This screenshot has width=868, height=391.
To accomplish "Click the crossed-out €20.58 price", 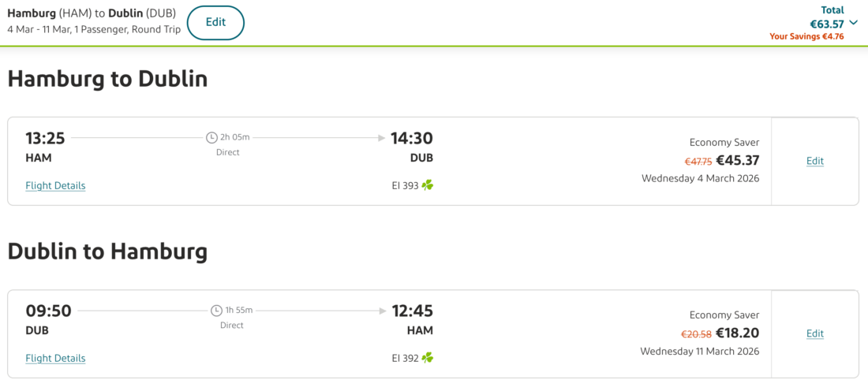I will pyautogui.click(x=697, y=334).
